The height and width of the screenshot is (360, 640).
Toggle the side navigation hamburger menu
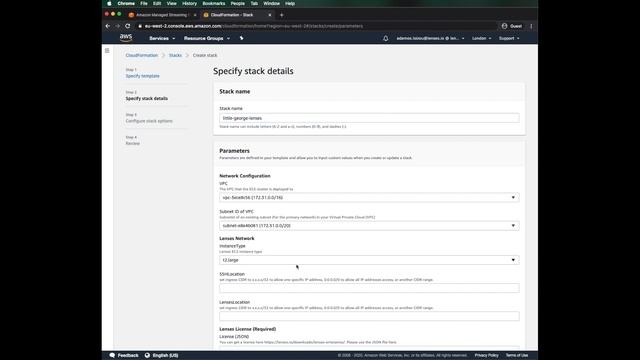point(107,51)
